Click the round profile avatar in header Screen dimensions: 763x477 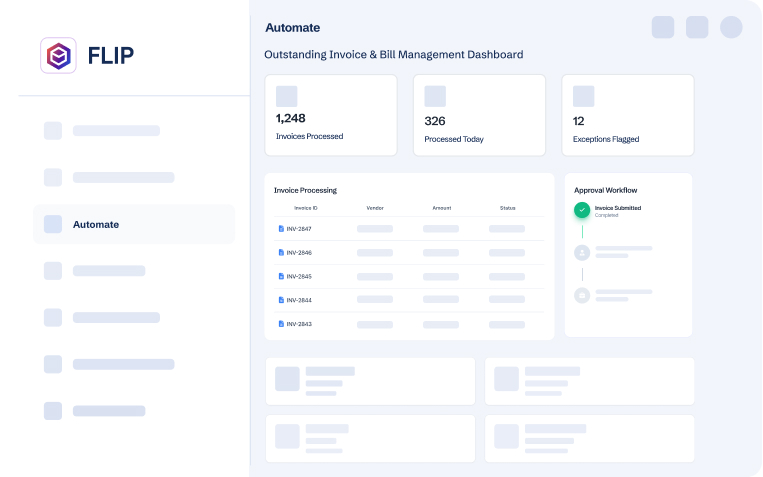731,28
